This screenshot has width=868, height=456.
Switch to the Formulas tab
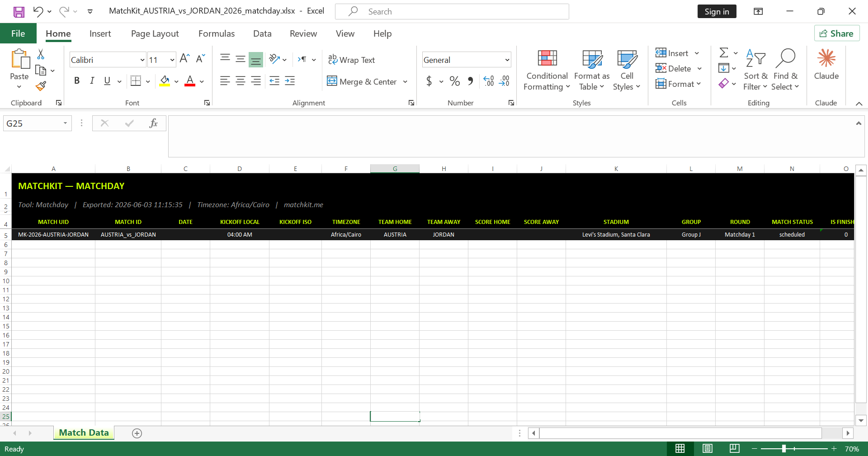[217, 33]
